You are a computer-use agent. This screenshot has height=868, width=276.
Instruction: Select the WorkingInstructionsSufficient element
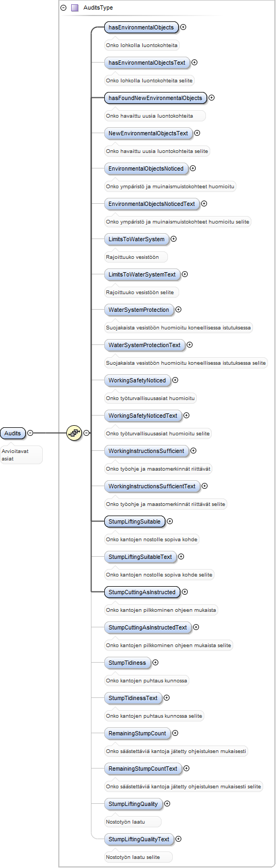pos(147,451)
